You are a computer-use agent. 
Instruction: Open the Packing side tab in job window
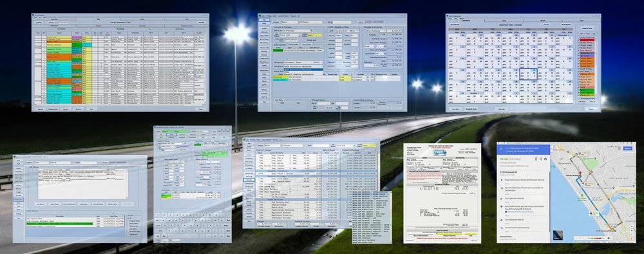264,52
